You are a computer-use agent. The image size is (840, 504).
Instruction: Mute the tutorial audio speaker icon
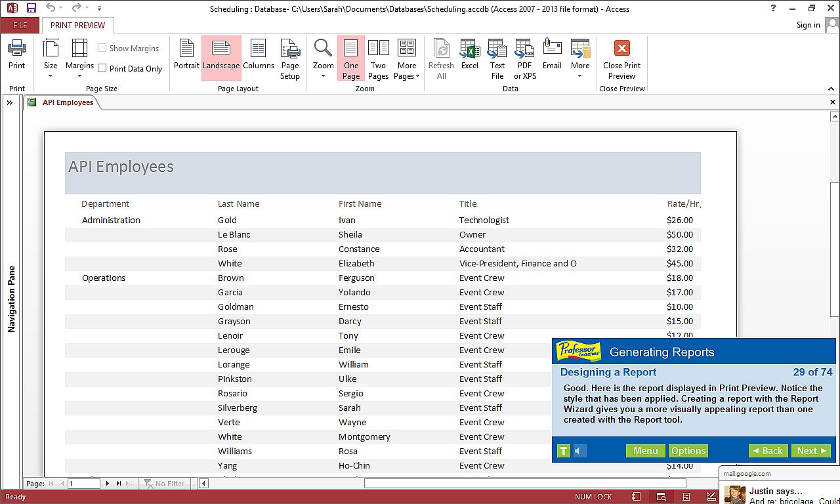pos(579,451)
